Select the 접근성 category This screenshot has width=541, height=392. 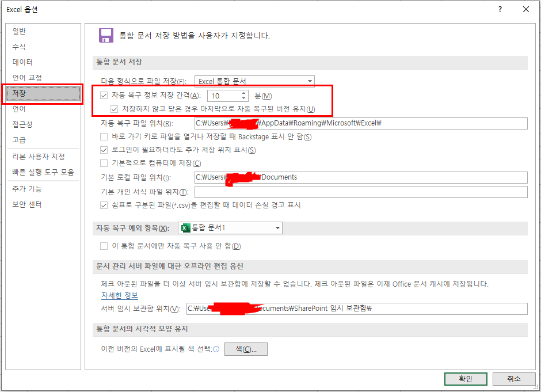tap(43, 124)
